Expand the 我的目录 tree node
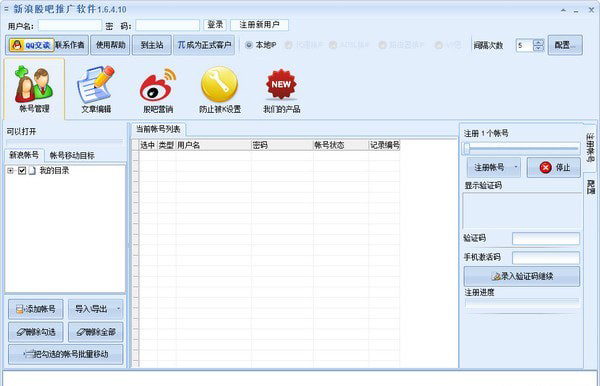The image size is (600, 386). [x=10, y=171]
